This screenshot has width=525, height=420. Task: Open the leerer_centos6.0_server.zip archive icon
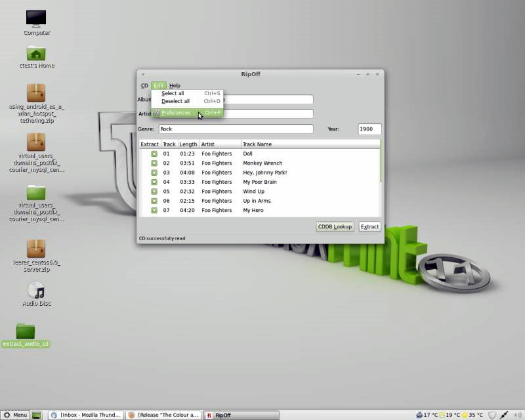tap(36, 249)
